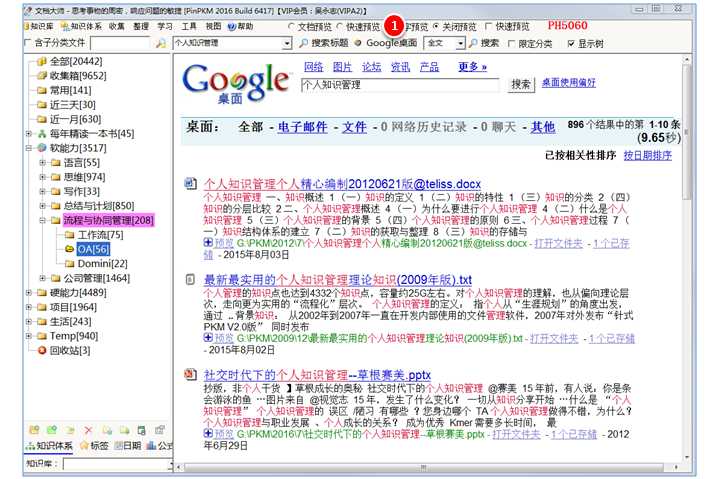This screenshot has width=720, height=479.
Task: Click the vertical scrollbar of the results pane
Action: (x=687, y=133)
